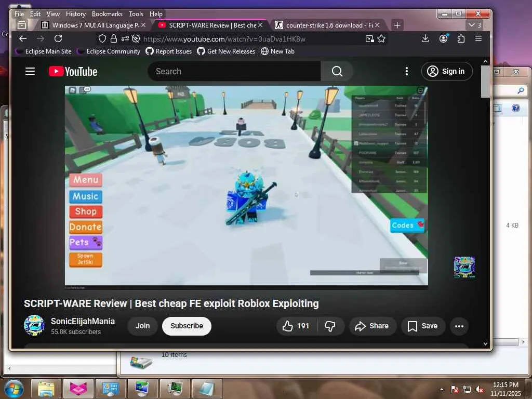Viewport: 532px width, 399px height.
Task: Click the browser URL address field
Action: (x=251, y=38)
